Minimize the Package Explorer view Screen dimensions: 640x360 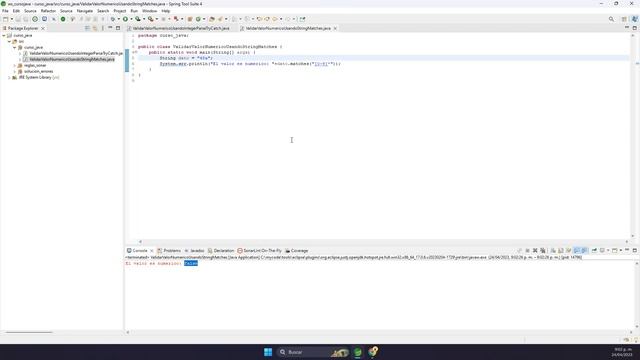110,28
